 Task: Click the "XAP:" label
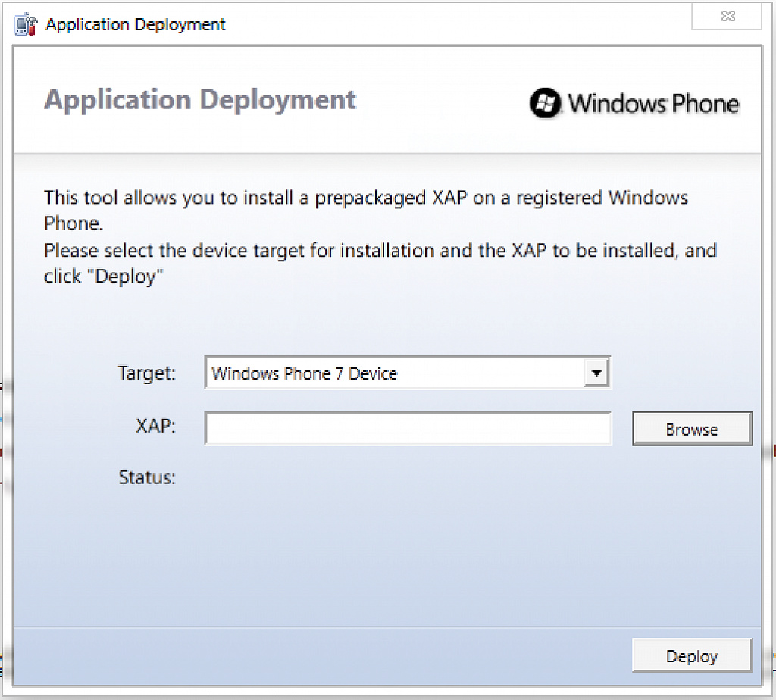[156, 426]
